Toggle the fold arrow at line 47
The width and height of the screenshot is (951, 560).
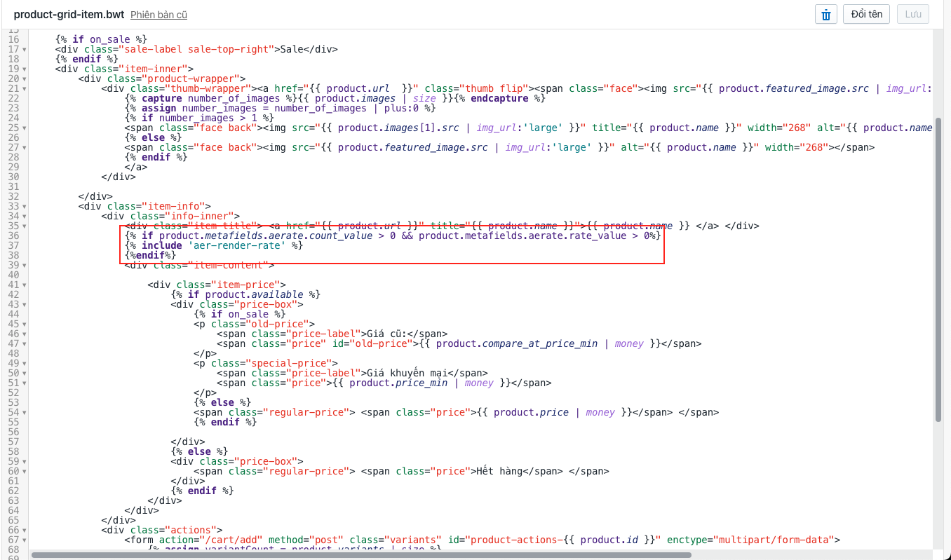pyautogui.click(x=24, y=344)
